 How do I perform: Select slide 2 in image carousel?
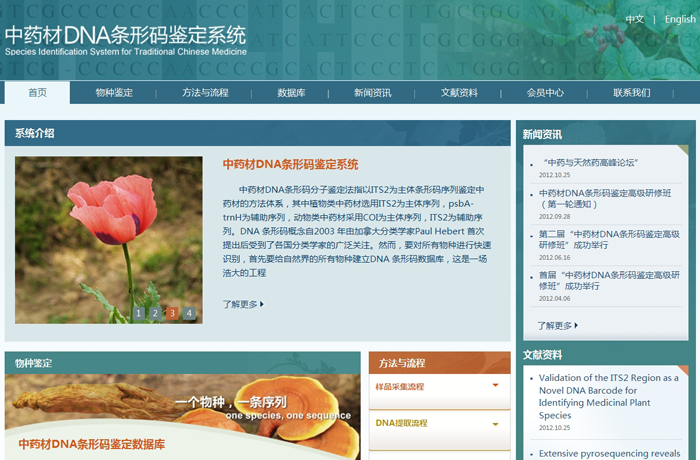[156, 313]
